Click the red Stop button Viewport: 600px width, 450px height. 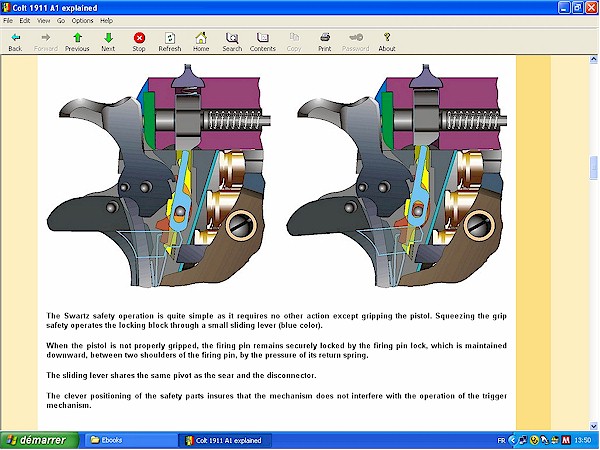point(139,41)
